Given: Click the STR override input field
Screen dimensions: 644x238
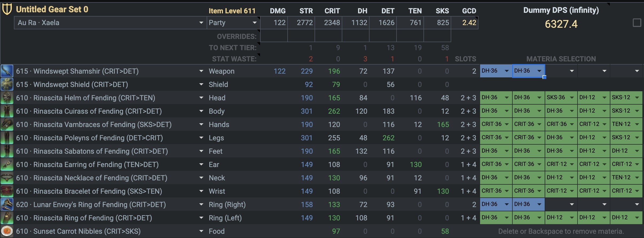Looking at the screenshot, I should pos(301,36).
